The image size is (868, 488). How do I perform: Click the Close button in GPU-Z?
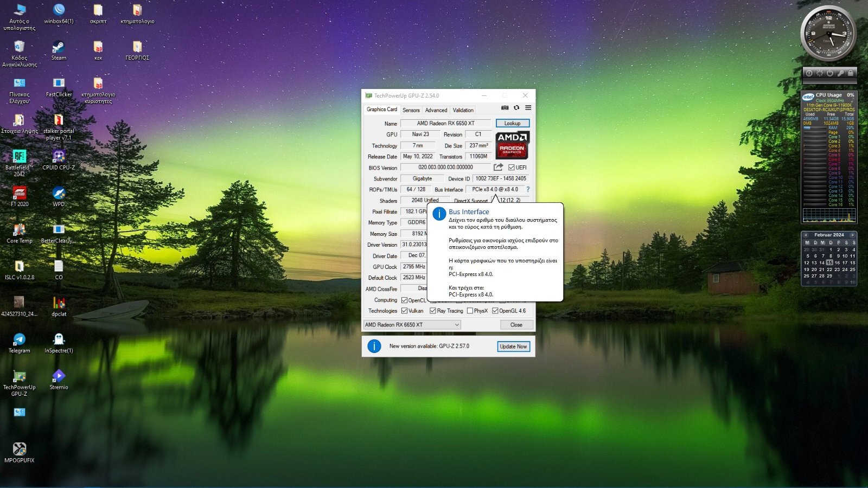tap(516, 325)
